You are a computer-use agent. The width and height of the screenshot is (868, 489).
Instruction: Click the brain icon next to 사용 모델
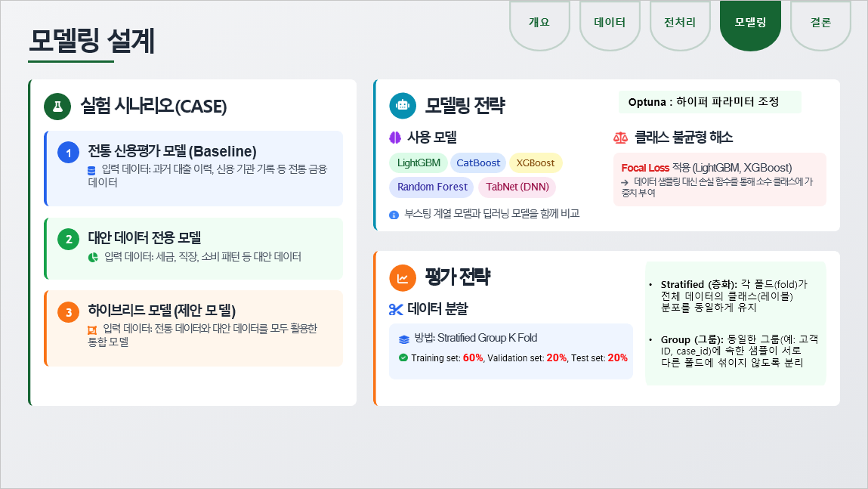pyautogui.click(x=394, y=138)
